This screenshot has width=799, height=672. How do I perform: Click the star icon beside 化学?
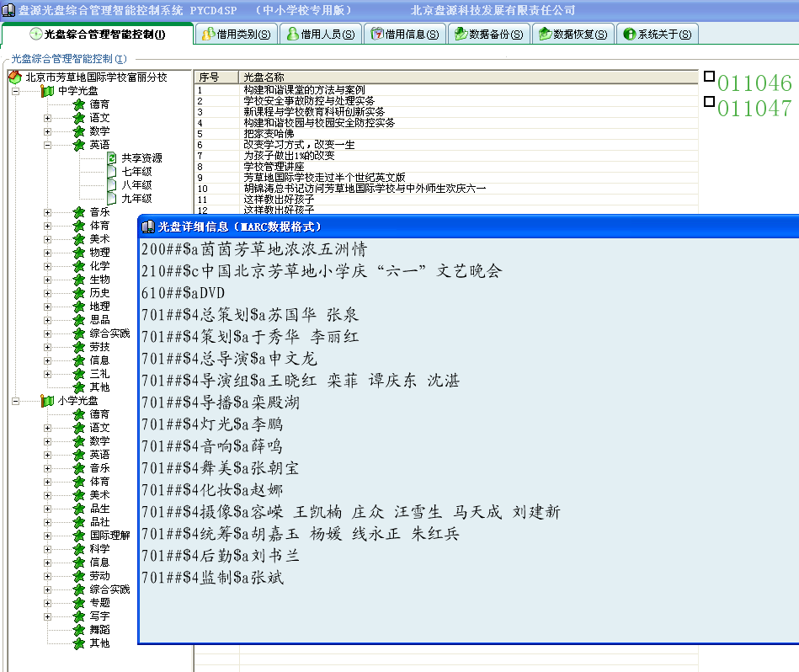pyautogui.click(x=79, y=266)
